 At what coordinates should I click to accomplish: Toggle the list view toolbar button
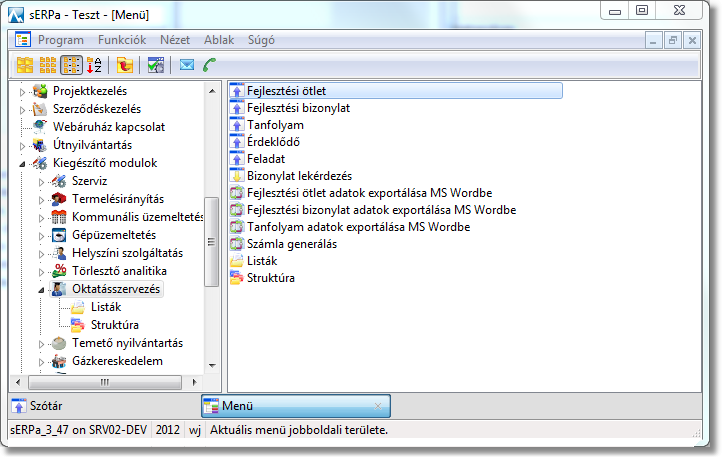coord(71,65)
